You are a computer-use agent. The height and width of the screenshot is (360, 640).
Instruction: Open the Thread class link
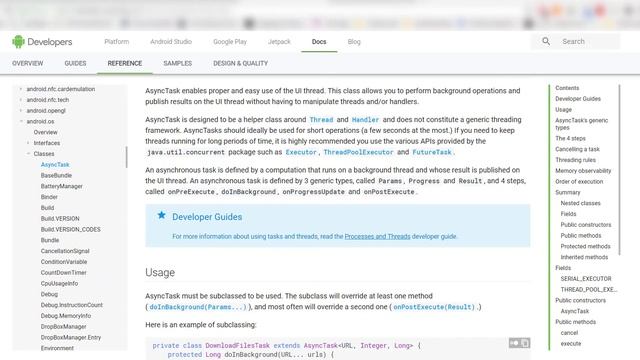click(322, 120)
